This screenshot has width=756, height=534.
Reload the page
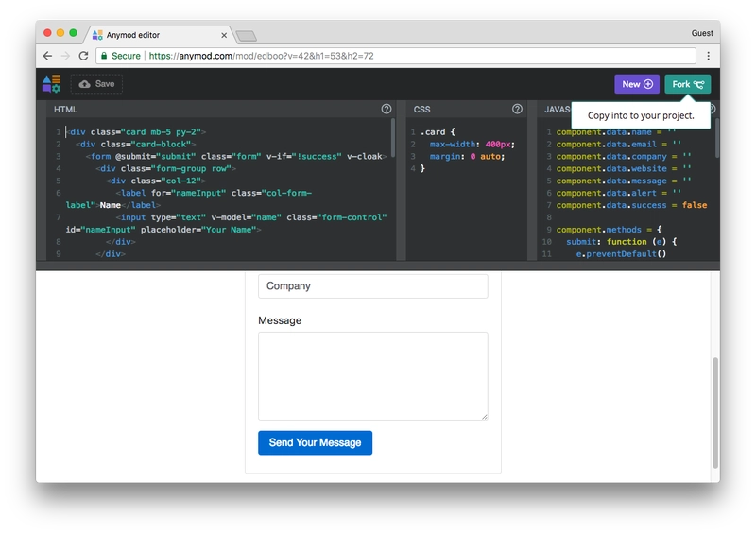(x=83, y=56)
